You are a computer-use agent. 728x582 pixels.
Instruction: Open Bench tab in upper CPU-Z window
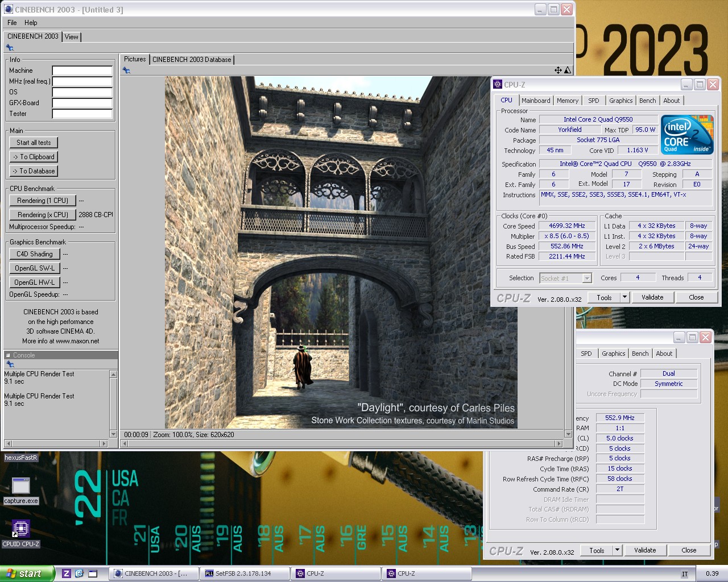click(x=647, y=101)
